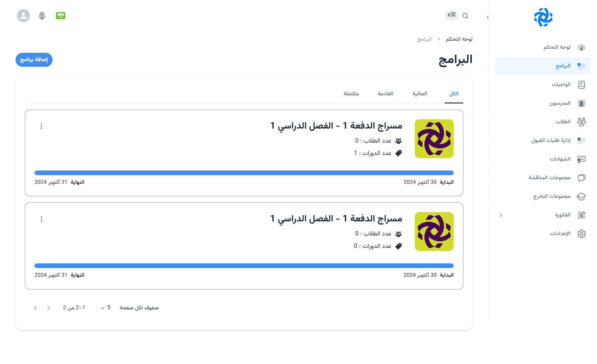Expand the الفاتورة submenu chevron
Viewport: 597px width, 364px height.
501,215
